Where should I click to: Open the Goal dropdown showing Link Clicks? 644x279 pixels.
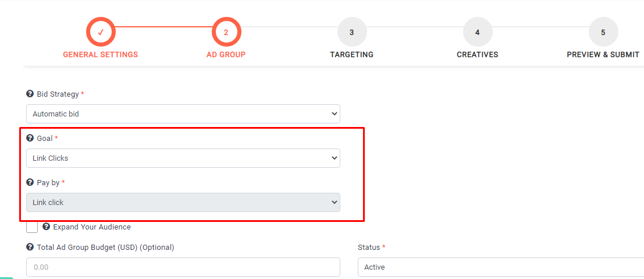tap(183, 158)
